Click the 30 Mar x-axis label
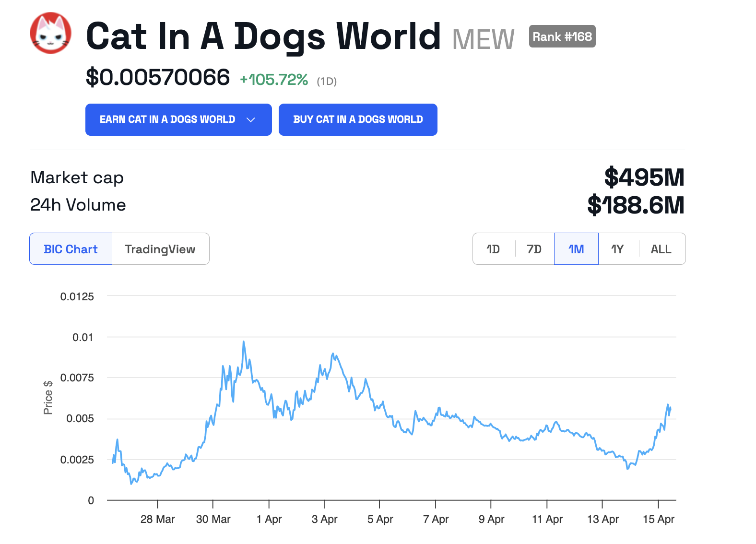The width and height of the screenshot is (756, 544). (x=213, y=519)
